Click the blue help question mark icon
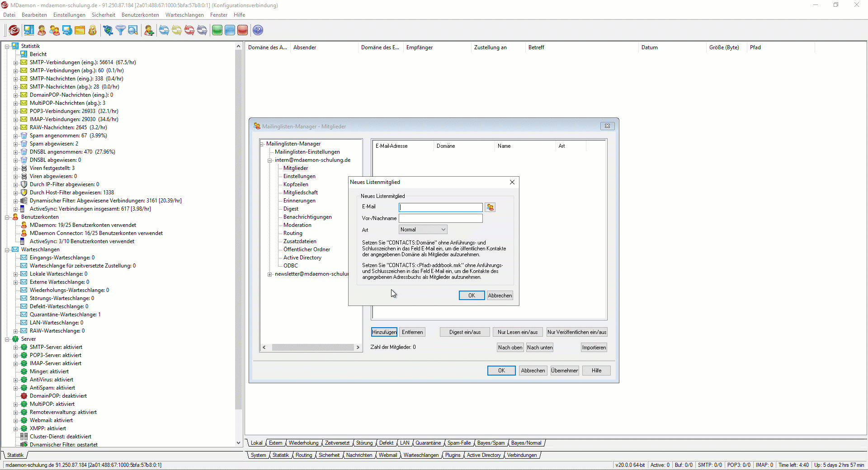Image resolution: width=868 pixels, height=470 pixels. 258,30
